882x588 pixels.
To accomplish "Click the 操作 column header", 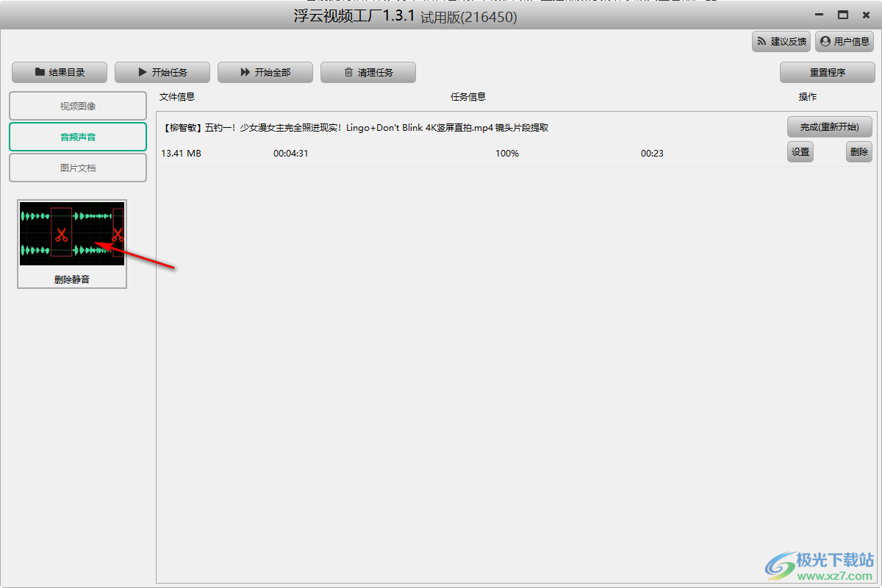I will pyautogui.click(x=808, y=97).
